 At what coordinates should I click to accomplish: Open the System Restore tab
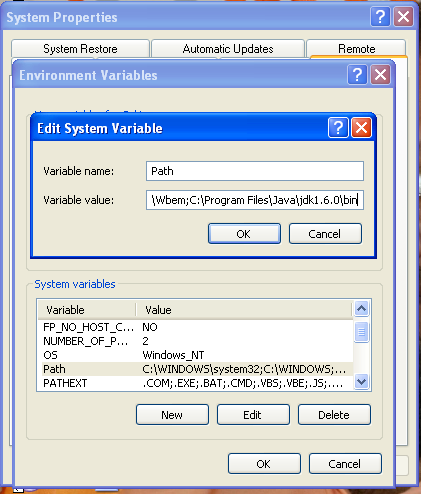click(80, 49)
